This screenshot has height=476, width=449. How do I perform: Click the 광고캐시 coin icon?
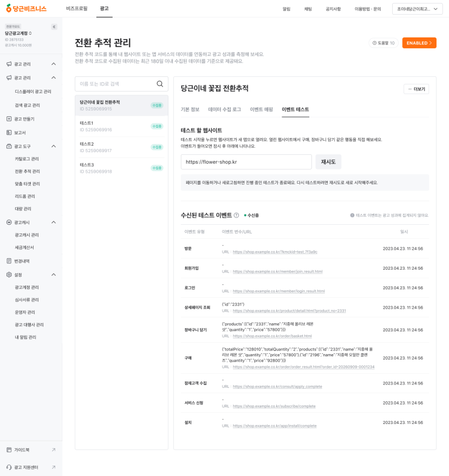(x=9, y=222)
